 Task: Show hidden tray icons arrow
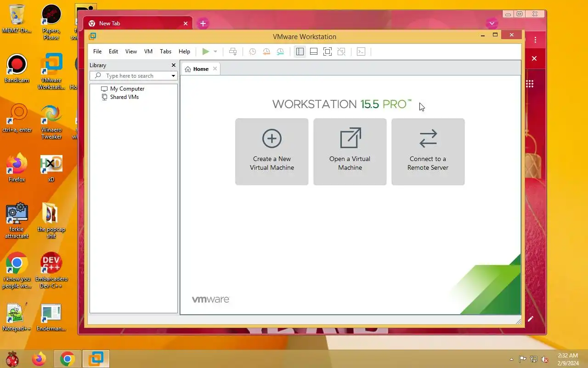pos(511,359)
